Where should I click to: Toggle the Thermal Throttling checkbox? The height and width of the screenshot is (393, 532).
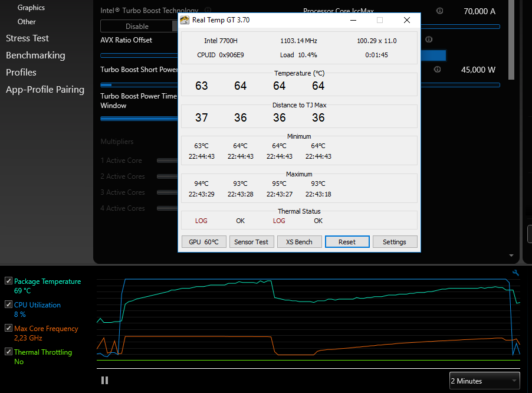point(8,352)
